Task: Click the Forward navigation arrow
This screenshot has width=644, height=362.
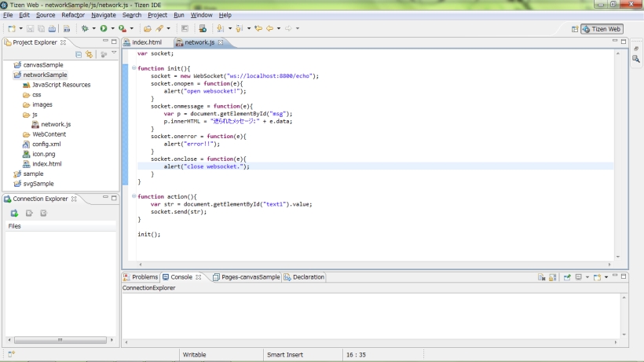Action: 288,28
